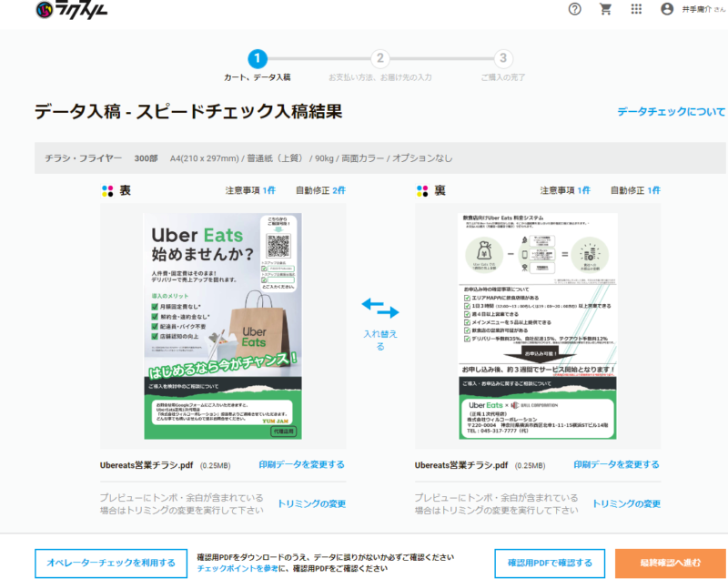Click オペレーターチェックを利用する button
This screenshot has width=728, height=579.
coord(111,564)
